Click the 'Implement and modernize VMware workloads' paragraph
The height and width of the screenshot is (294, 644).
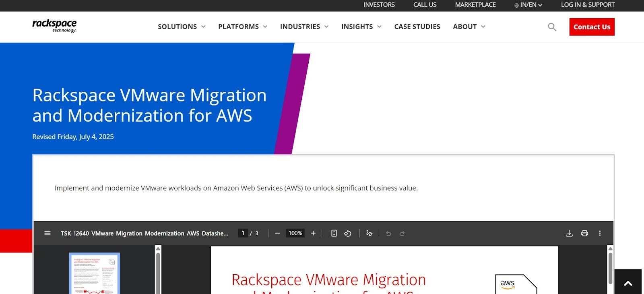pos(236,188)
